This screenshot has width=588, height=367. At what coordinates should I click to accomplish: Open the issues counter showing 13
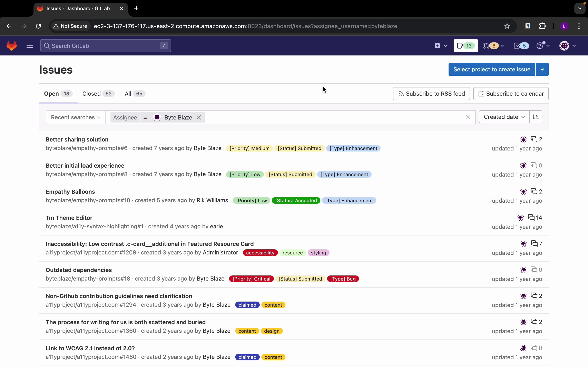coord(465,46)
